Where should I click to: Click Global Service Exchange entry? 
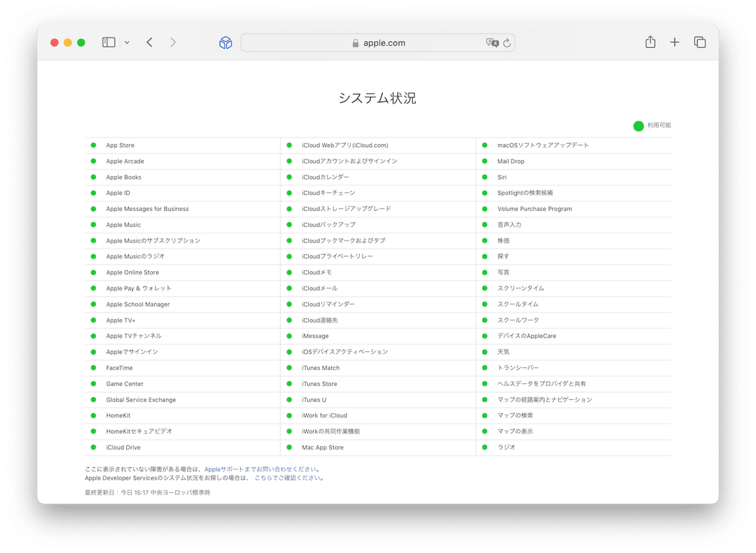pos(141,400)
